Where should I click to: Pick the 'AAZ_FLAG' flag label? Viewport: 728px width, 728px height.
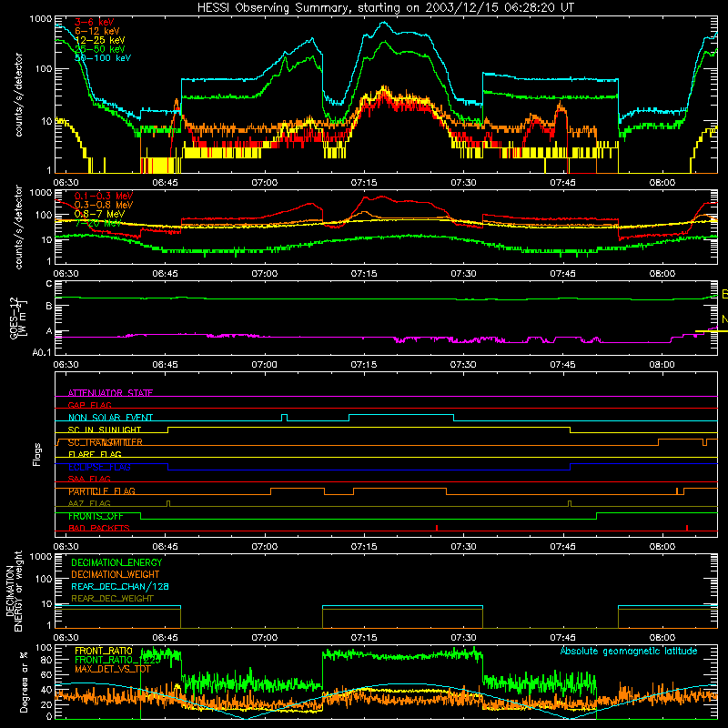coord(89,503)
